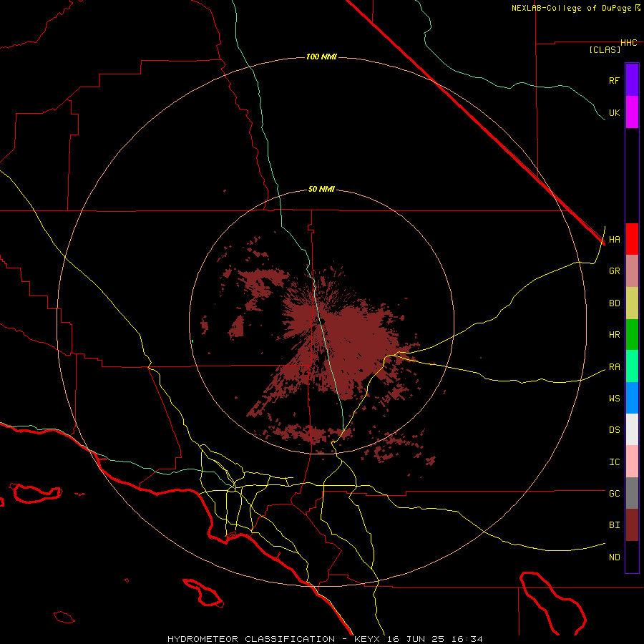Click the UK legend label
The image size is (644, 644).
[614, 112]
